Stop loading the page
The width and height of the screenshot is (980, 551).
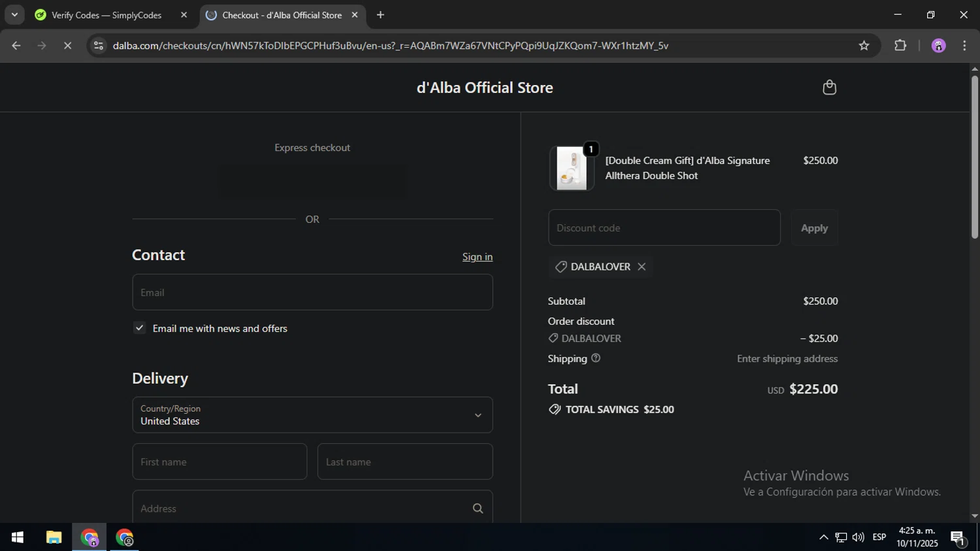[x=67, y=46]
